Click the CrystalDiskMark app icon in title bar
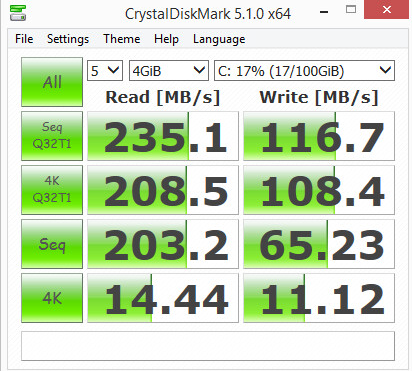The height and width of the screenshot is (371, 412). (x=18, y=12)
